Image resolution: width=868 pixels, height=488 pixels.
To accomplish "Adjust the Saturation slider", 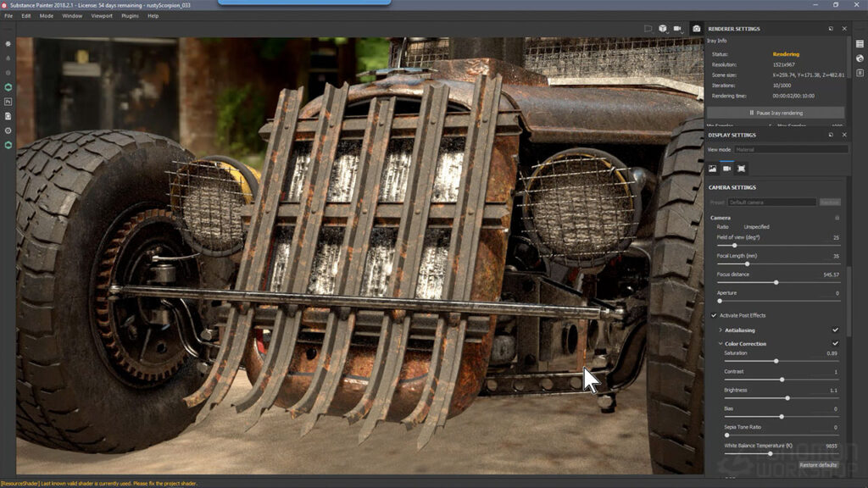I will click(x=782, y=361).
